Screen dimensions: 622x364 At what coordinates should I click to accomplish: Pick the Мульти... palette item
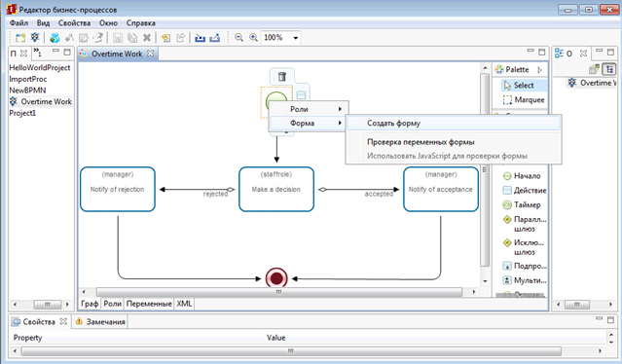click(525, 280)
